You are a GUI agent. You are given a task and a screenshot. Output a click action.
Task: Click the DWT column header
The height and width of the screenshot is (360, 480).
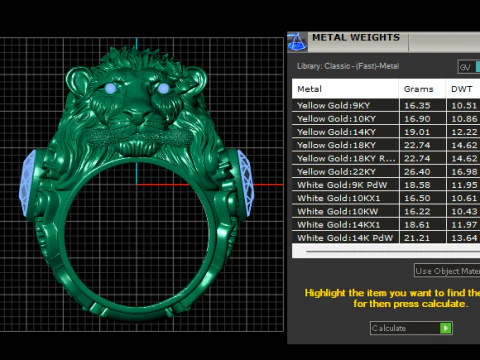click(x=463, y=89)
